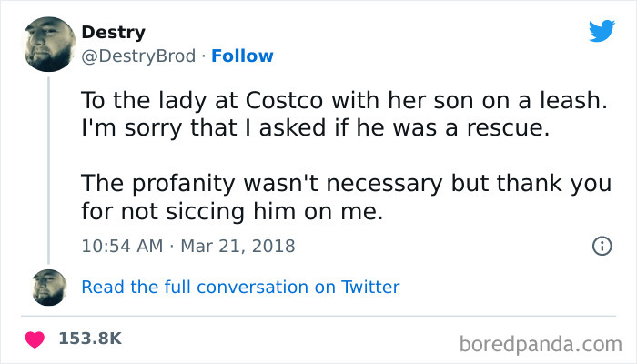Open the tweet info circle icon
637x364 pixels.
point(601,246)
